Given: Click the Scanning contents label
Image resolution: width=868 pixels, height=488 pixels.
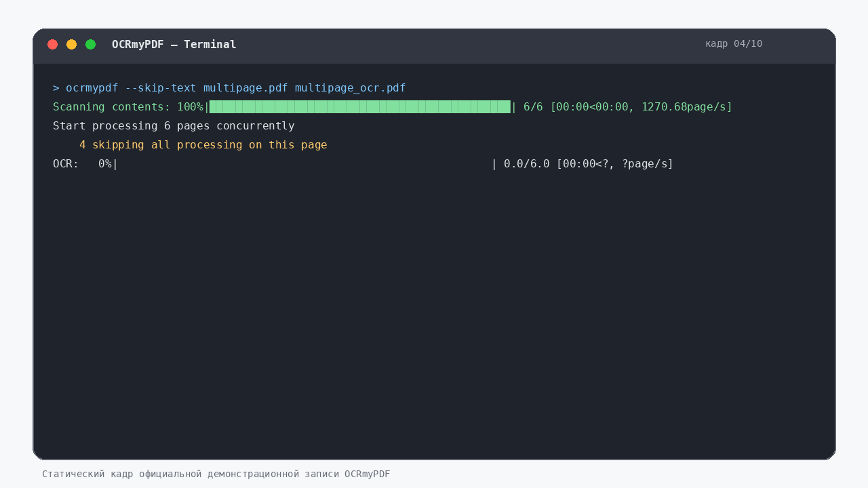Looking at the screenshot, I should [x=112, y=107].
